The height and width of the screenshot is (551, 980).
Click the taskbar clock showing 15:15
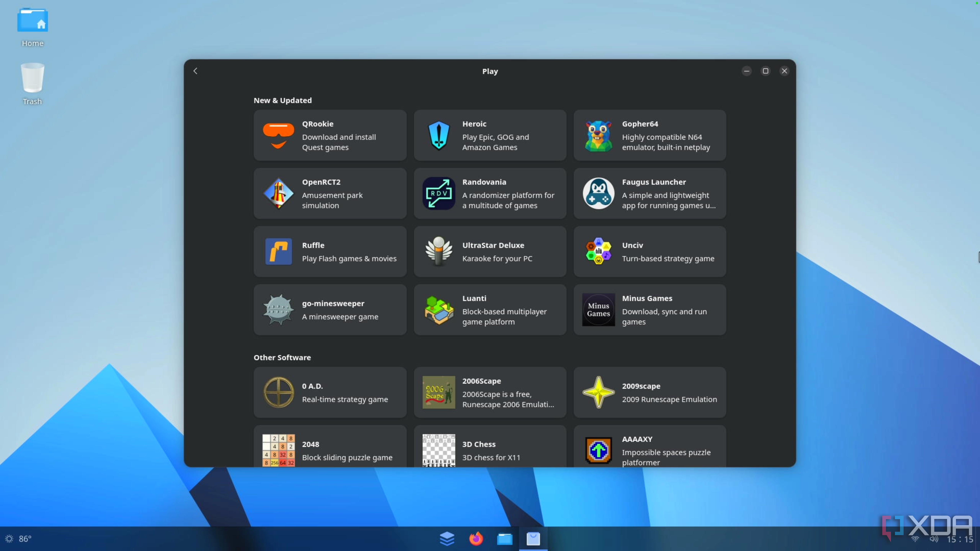960,539
